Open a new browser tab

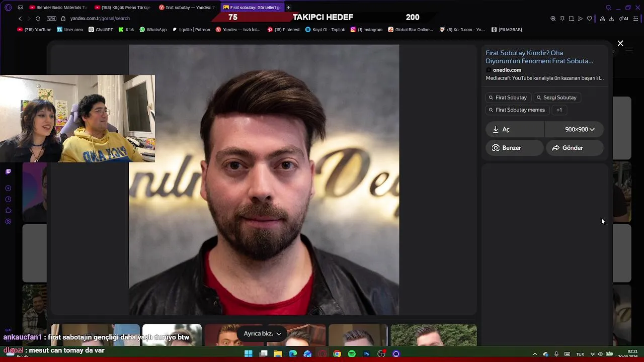[288, 8]
